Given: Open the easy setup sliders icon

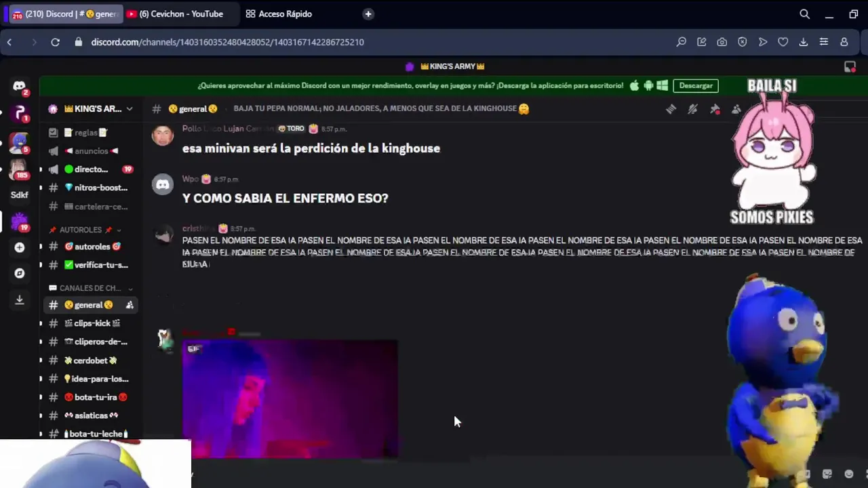Looking at the screenshot, I should pos(824,42).
